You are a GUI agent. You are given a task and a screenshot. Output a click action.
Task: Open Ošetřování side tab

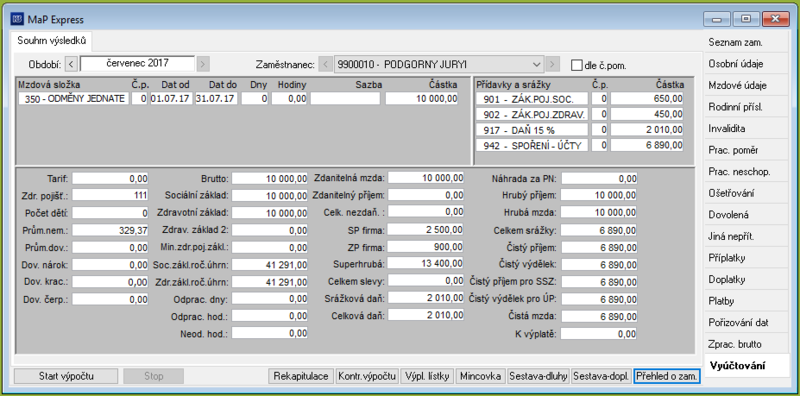pos(746,193)
